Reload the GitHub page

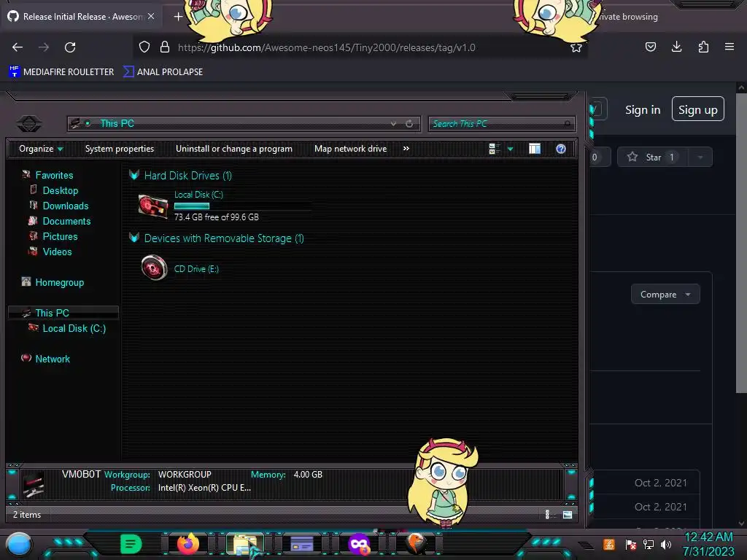[x=70, y=47]
